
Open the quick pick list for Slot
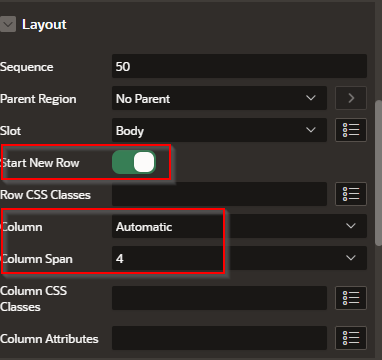351,130
